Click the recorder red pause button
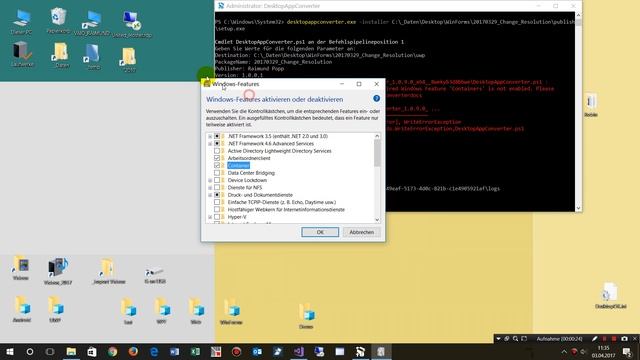Screen dimensions: 640x360 coord(604,339)
